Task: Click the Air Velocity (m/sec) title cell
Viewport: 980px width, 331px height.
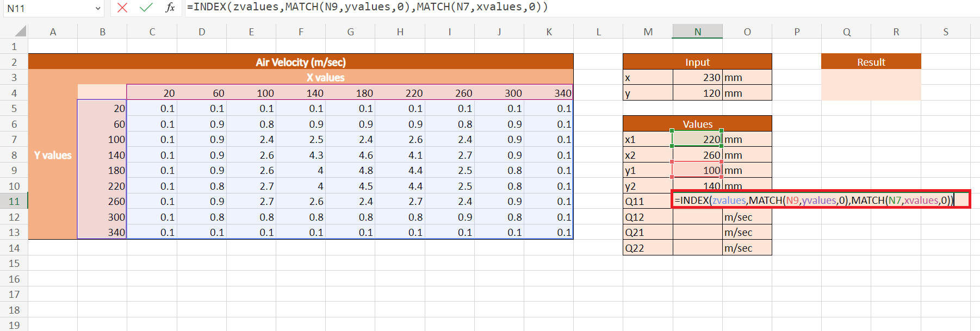Action: pos(300,62)
